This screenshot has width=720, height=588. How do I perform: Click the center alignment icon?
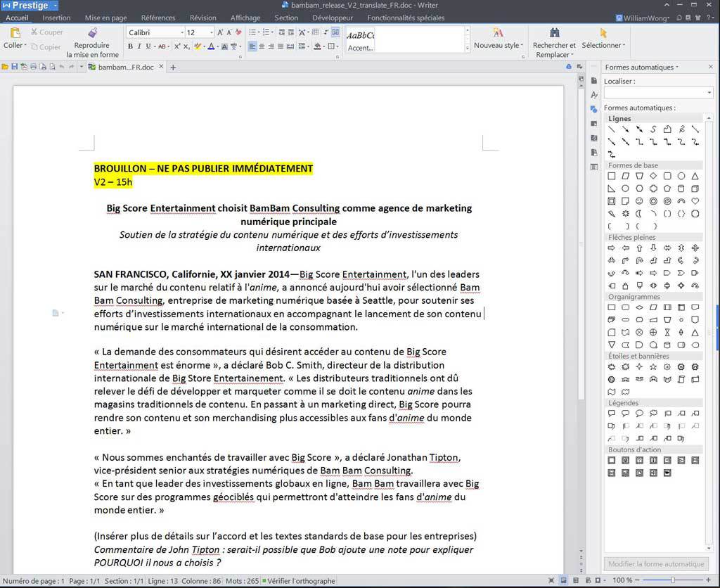click(262, 46)
